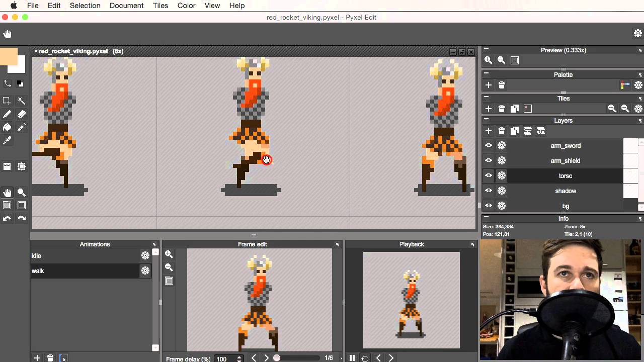The width and height of the screenshot is (644, 362).
Task: Duplicate the selected layer
Action: point(514,131)
